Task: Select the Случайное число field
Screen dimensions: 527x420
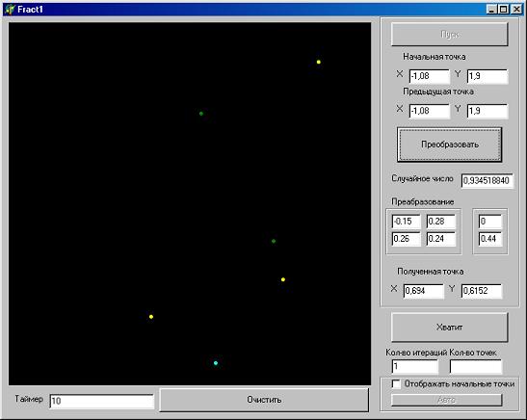Action: pos(487,181)
